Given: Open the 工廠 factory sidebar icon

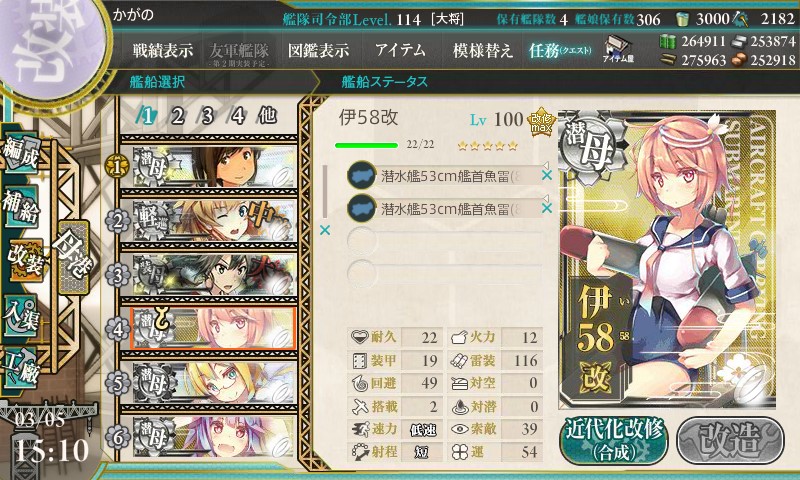Looking at the screenshot, I should click(21, 368).
